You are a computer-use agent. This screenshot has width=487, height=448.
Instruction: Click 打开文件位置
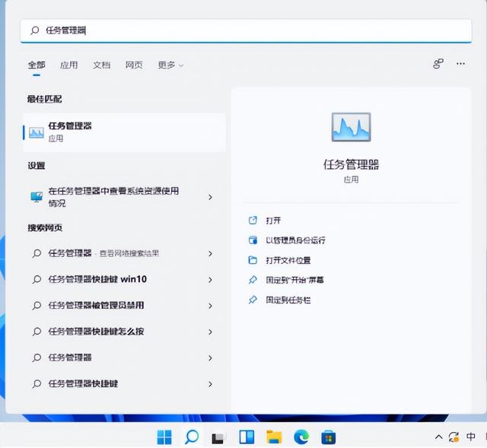click(288, 260)
